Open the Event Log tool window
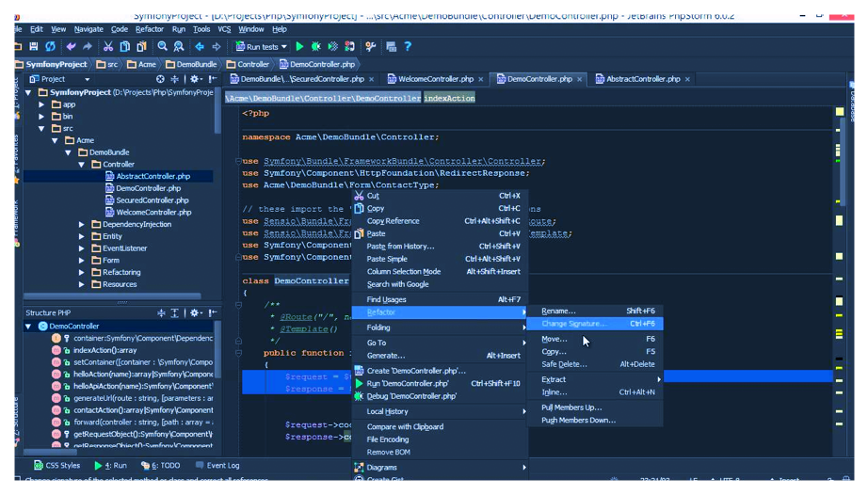 pos(217,466)
